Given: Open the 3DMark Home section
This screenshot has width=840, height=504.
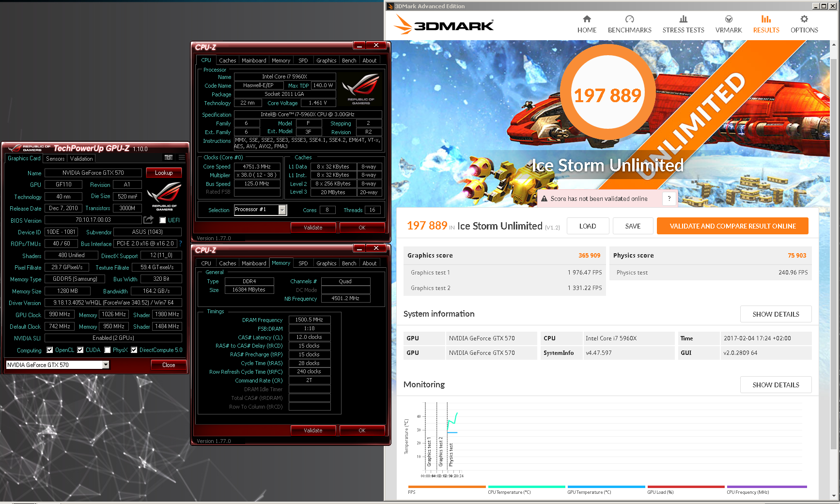Looking at the screenshot, I should coord(587,24).
